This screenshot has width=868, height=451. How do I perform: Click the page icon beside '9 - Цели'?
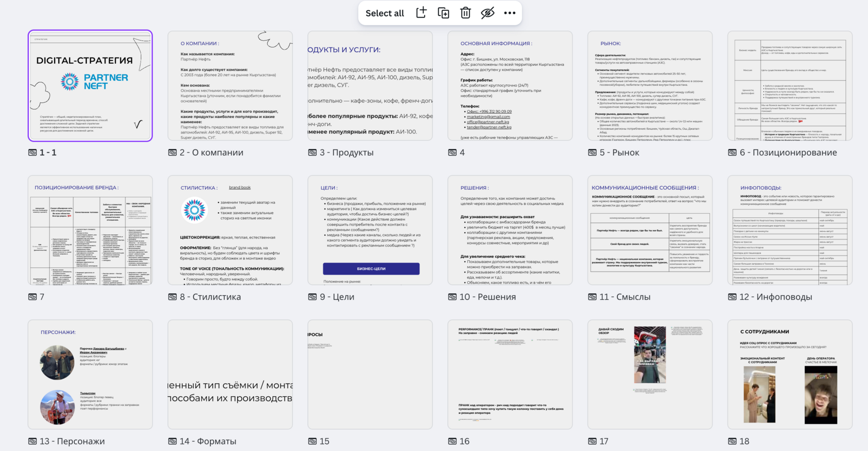[312, 297]
